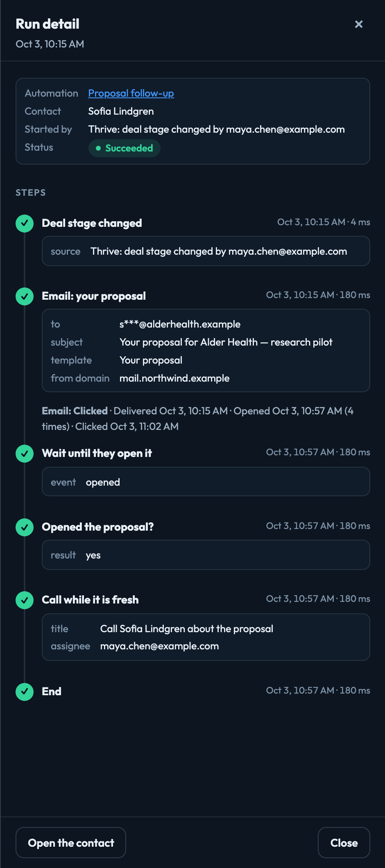Select the Deal stage changed step title
The width and height of the screenshot is (385, 868).
pos(92,223)
